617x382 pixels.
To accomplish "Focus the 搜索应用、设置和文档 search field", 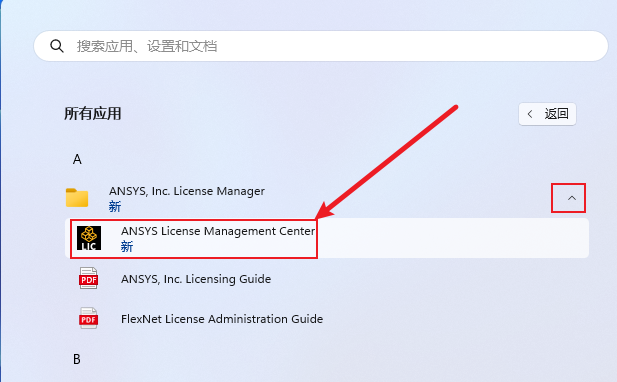I will 321,46.
